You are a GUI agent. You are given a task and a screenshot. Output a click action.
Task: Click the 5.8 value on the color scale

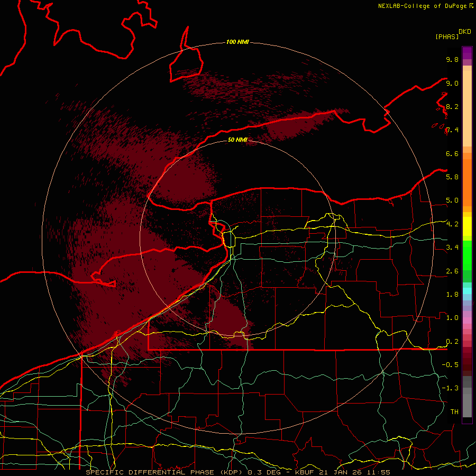[452, 177]
